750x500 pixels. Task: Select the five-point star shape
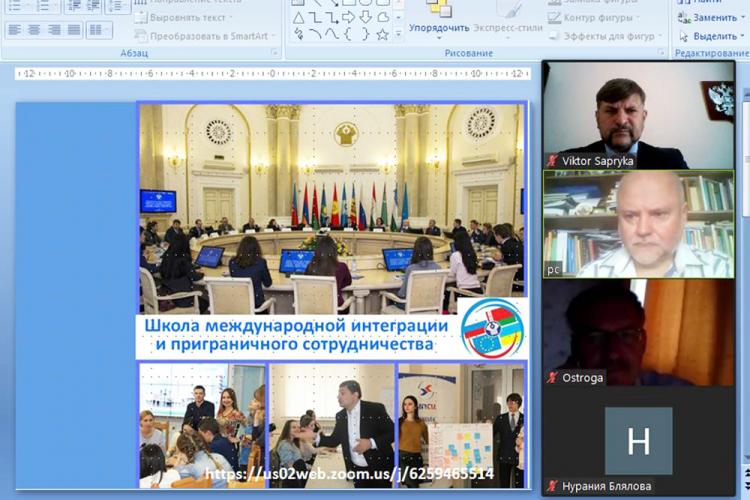pos(382,34)
